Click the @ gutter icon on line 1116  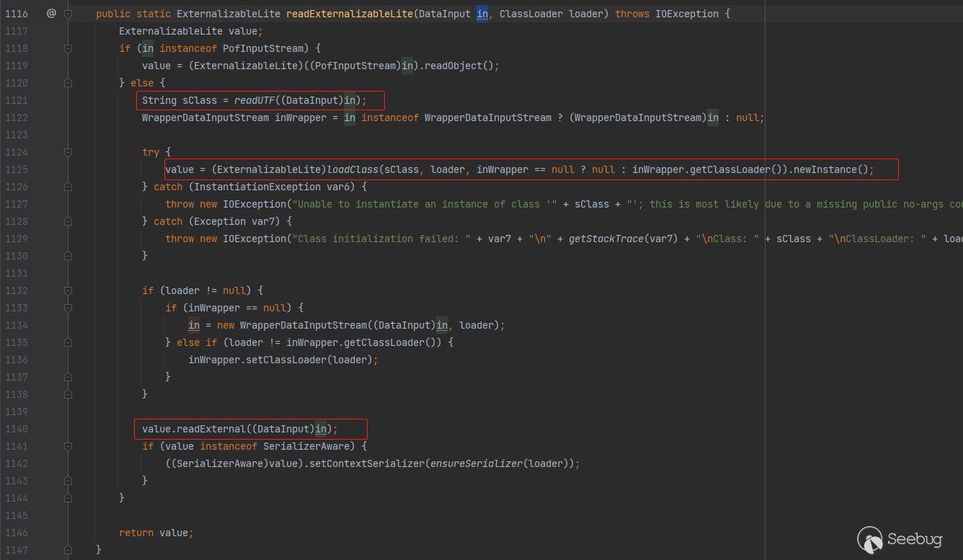click(x=51, y=14)
